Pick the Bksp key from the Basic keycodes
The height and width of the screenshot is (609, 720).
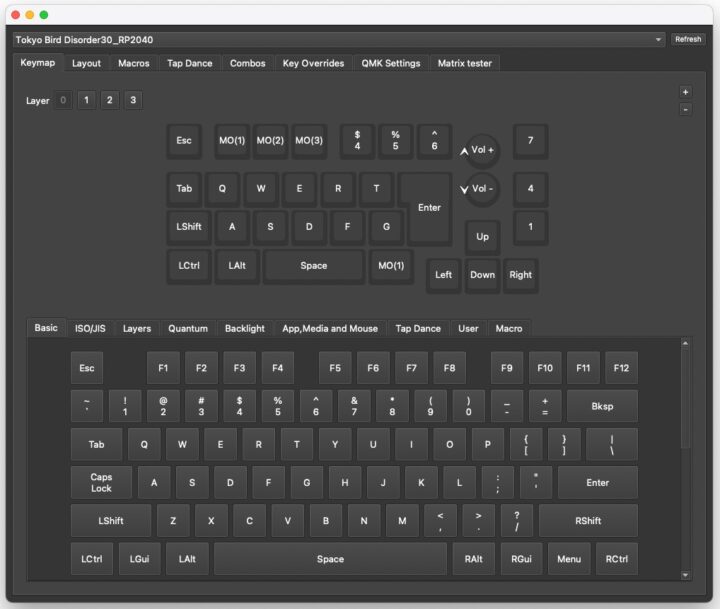click(x=601, y=406)
